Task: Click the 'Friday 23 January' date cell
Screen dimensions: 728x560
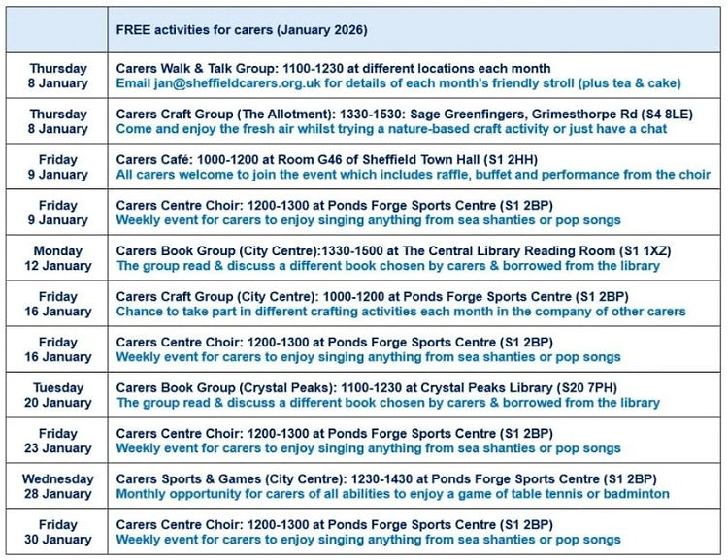Action: tap(57, 441)
